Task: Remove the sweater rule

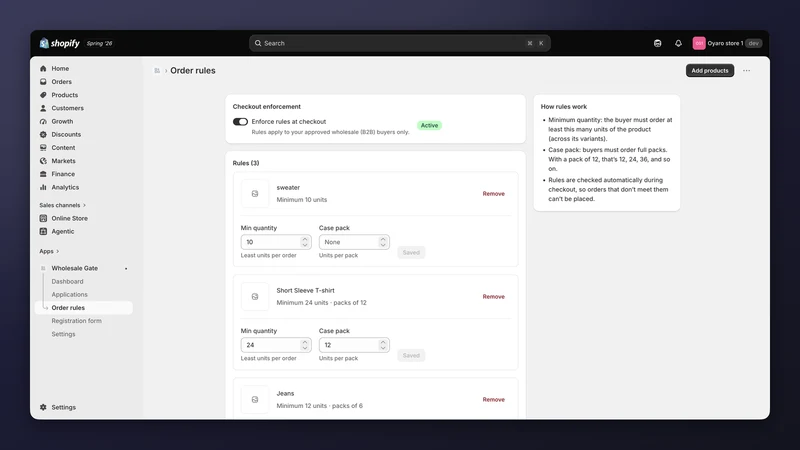Action: (x=493, y=194)
